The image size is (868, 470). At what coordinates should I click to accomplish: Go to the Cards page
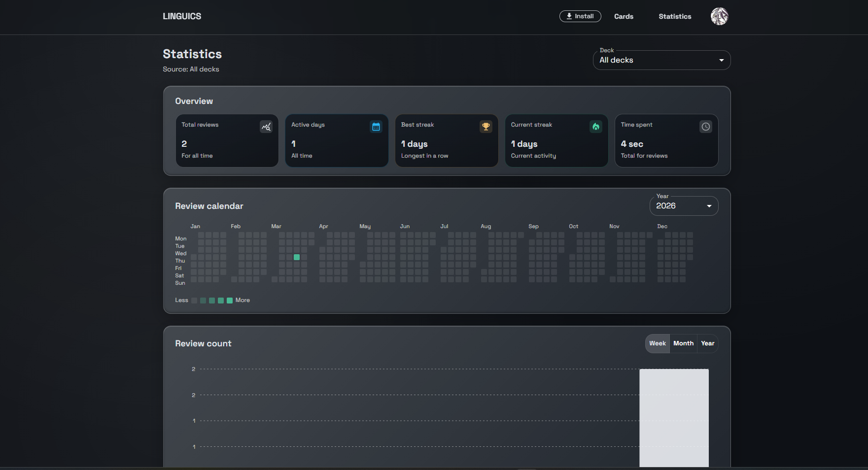[x=624, y=16]
